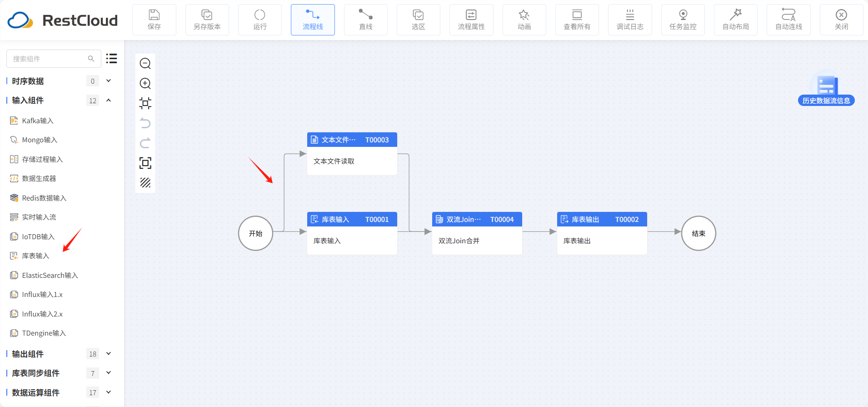
Task: Click the 文本文件读取 node body text
Action: pos(334,161)
